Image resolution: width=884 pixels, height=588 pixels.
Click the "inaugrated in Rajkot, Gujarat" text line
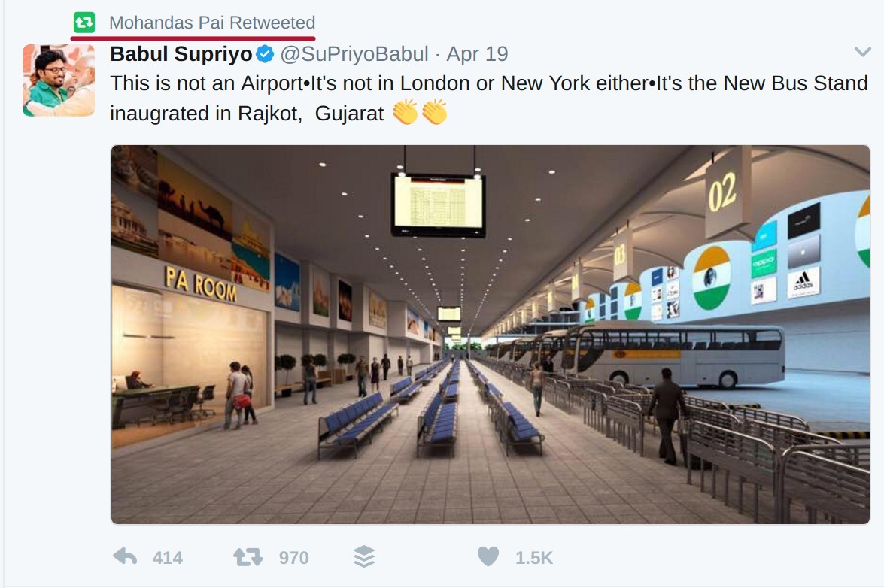(247, 114)
